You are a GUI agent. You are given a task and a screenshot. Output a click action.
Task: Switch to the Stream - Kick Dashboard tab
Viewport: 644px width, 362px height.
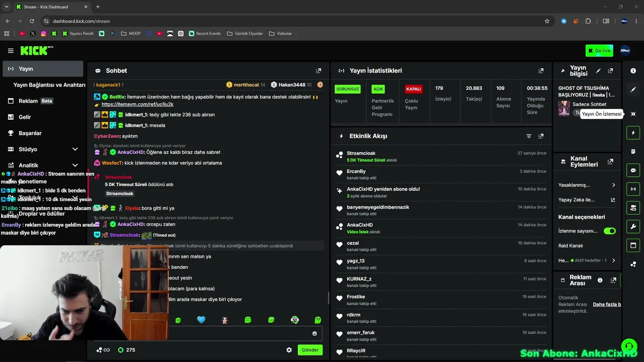tap(52, 7)
